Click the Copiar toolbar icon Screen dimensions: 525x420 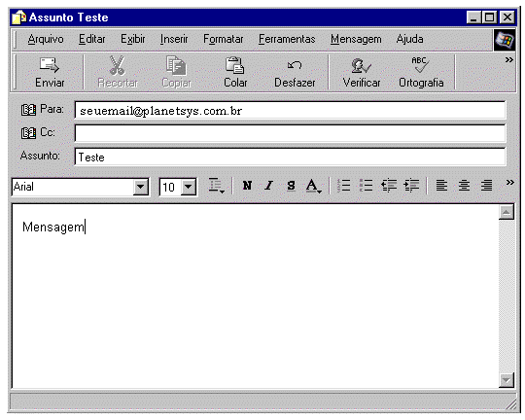pos(176,65)
